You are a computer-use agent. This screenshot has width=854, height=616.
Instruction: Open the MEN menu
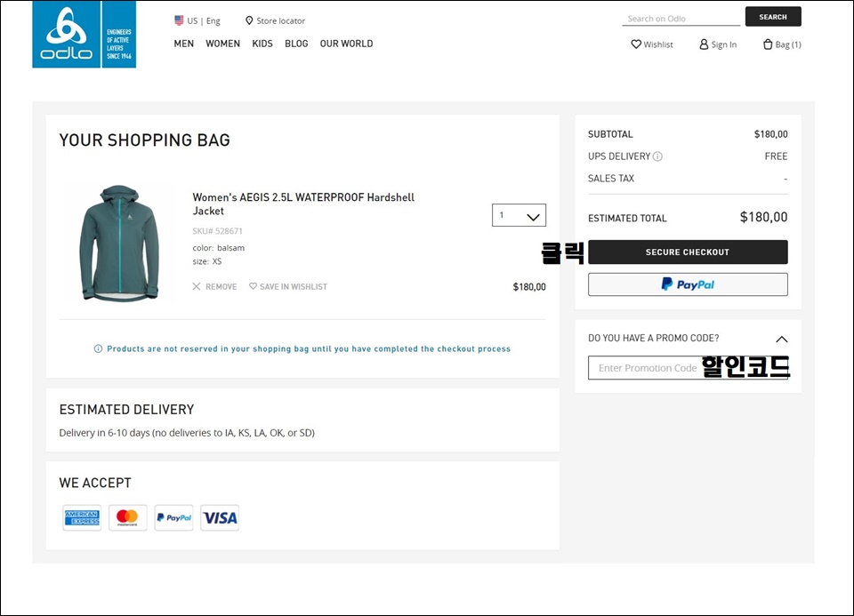tap(183, 44)
